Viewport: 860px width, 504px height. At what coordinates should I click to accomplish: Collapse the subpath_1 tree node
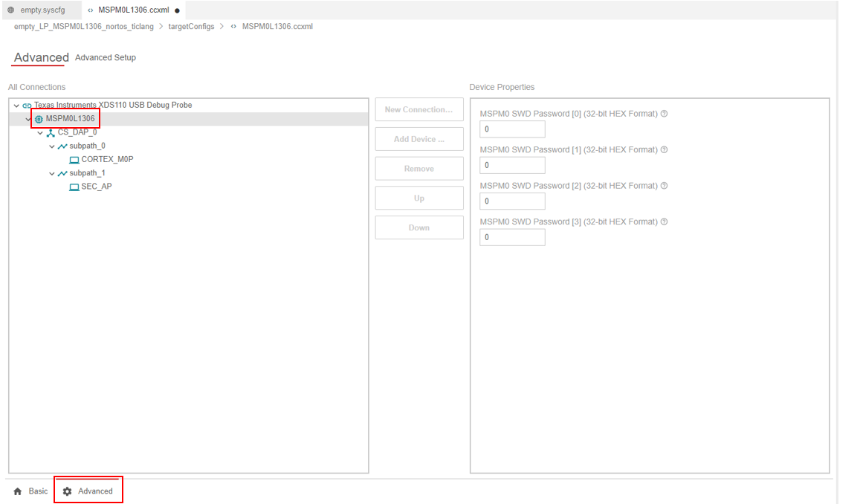coord(52,174)
